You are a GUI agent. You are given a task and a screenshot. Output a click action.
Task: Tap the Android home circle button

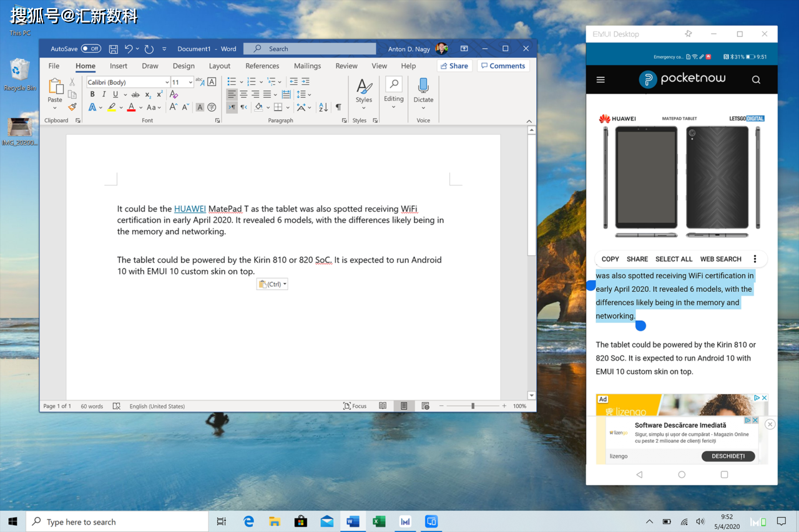pyautogui.click(x=682, y=475)
